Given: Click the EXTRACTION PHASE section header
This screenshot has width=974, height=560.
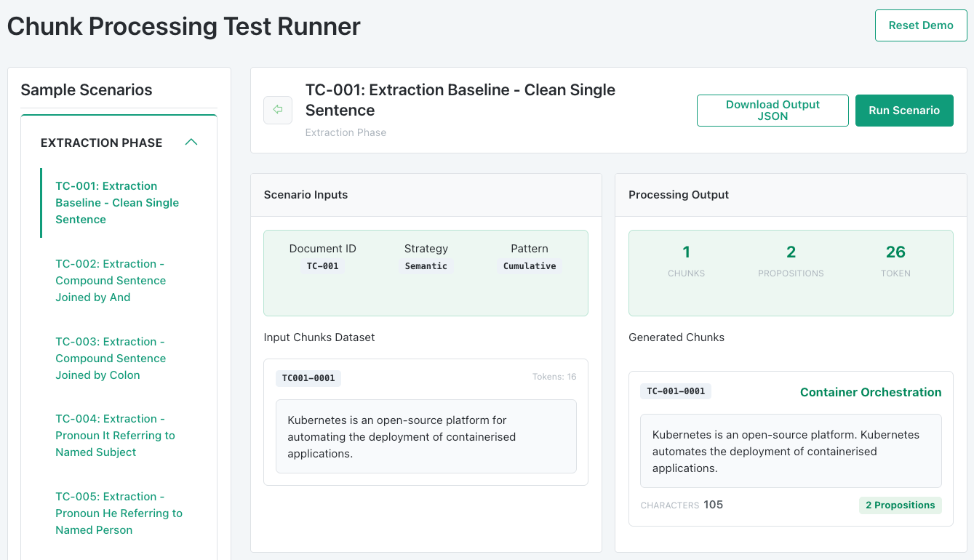Looking at the screenshot, I should 119,143.
